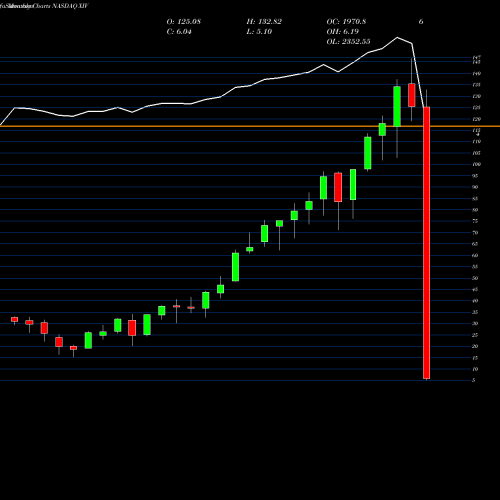Click the 5 price axis label
This screenshot has height=500, width=500.
coord(474,380)
